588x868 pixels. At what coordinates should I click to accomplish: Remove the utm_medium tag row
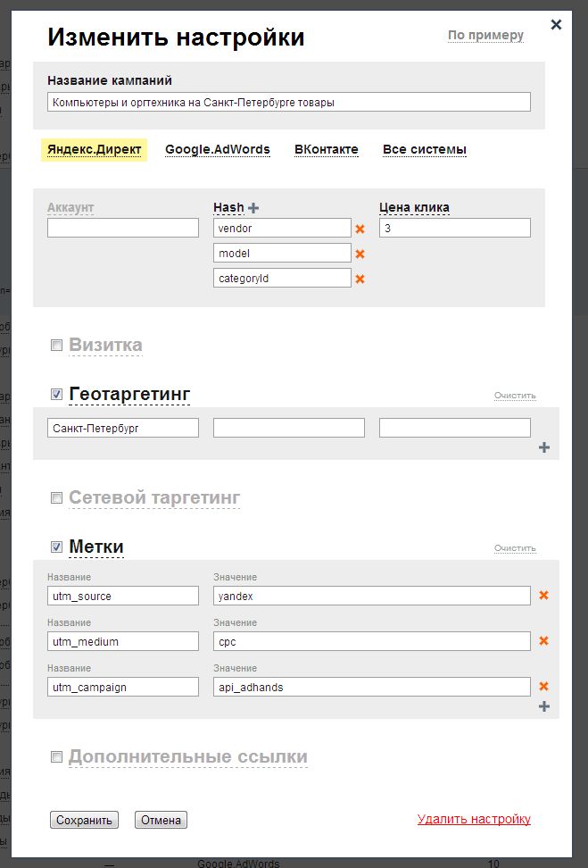(x=543, y=641)
